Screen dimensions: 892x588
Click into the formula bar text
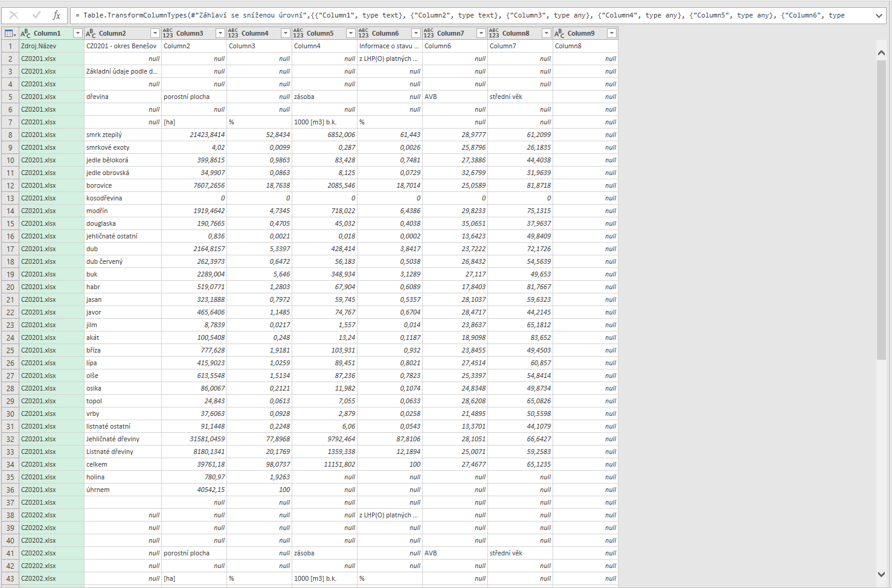(471, 15)
